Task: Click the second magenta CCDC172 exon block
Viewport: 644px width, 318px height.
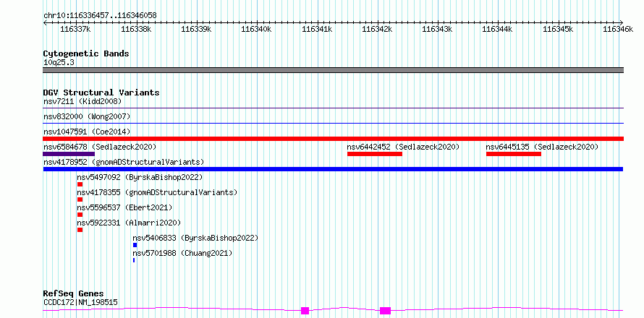Action: click(x=385, y=311)
